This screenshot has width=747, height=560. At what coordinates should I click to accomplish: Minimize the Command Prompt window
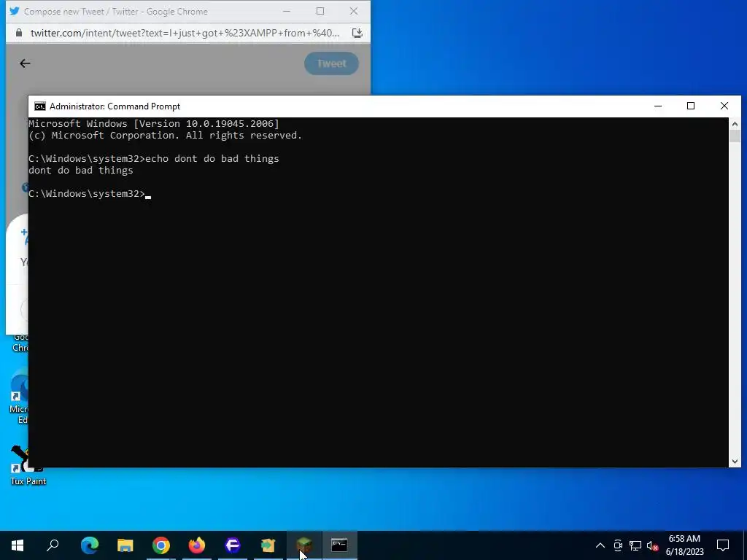click(x=658, y=106)
